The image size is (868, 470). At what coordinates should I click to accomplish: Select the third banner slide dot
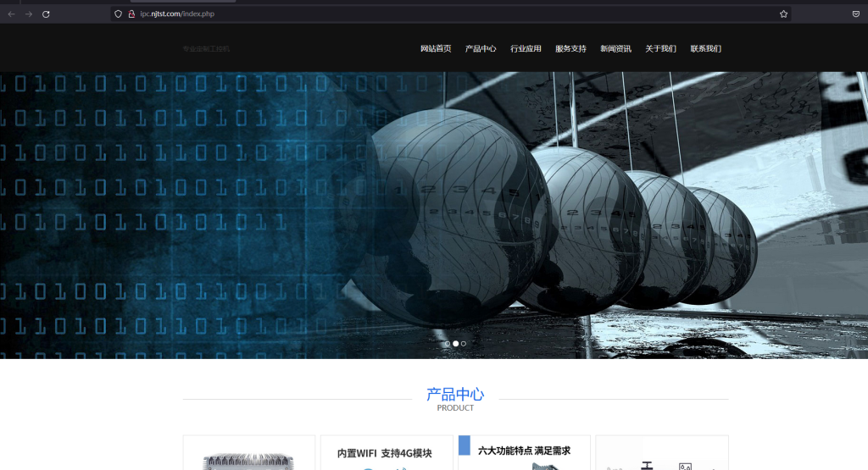[x=464, y=344]
